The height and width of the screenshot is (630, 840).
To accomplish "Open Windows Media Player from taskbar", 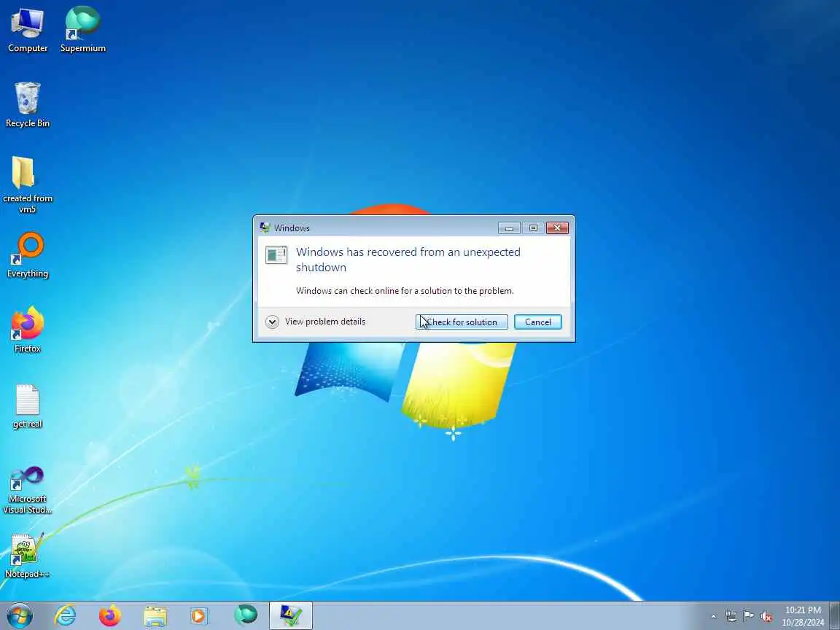I will click(x=199, y=616).
